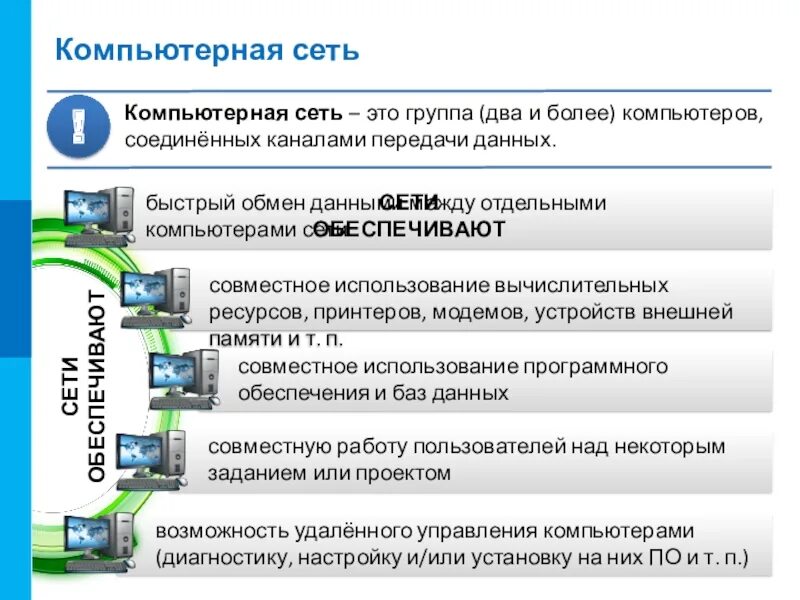Click the vertical 'СЕТИ ОБЕСПЕЧИВАЮТ' label
800x600 pixels.
click(x=83, y=386)
